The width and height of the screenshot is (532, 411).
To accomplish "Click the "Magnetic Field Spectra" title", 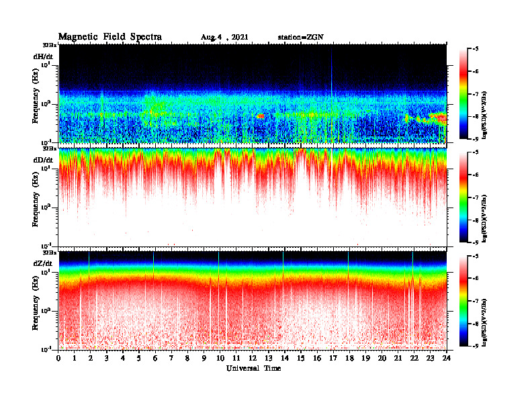I will click(x=110, y=37).
